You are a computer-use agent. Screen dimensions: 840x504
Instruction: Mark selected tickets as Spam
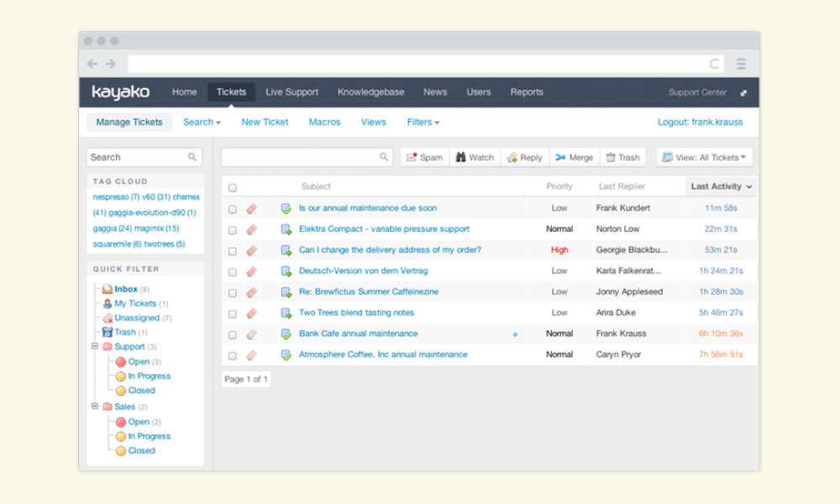coord(425,157)
